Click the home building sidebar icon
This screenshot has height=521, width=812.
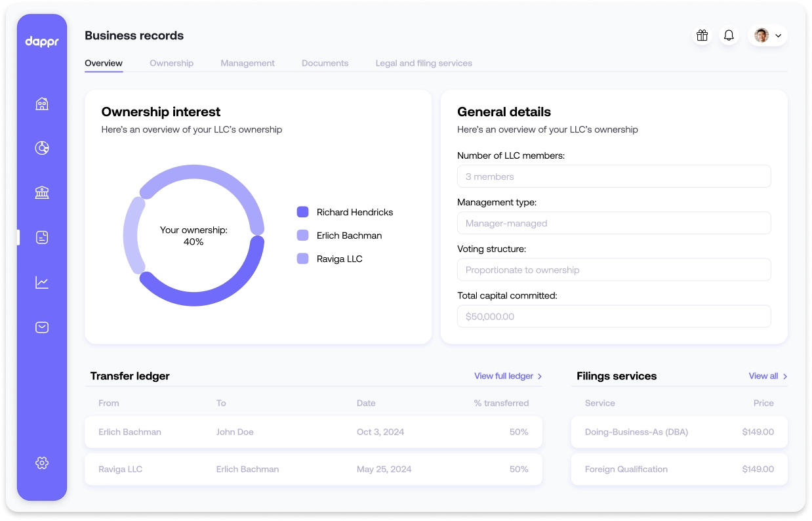click(42, 104)
